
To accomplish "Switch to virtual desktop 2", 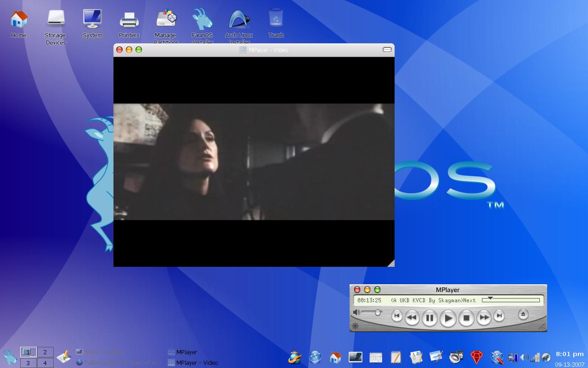I will pyautogui.click(x=45, y=352).
